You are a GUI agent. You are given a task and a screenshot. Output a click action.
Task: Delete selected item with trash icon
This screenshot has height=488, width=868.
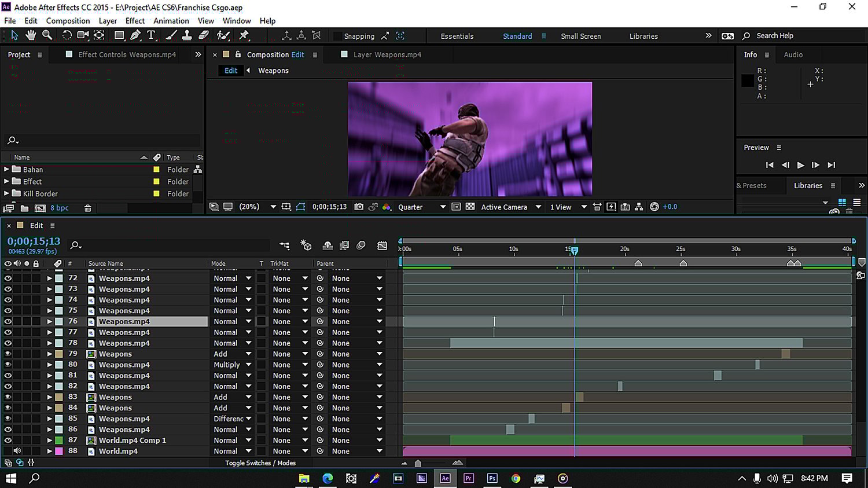click(x=88, y=208)
